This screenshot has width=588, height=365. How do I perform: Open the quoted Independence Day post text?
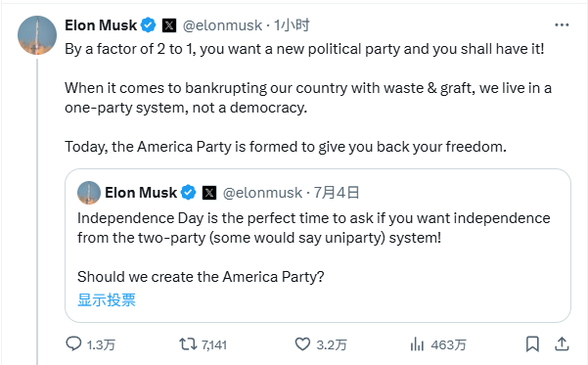(313, 228)
